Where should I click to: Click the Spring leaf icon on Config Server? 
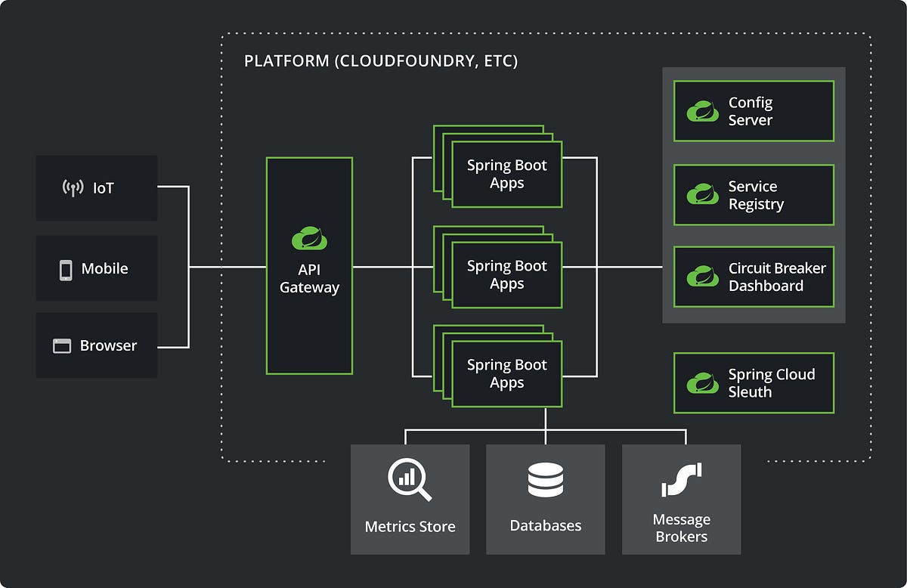click(703, 111)
